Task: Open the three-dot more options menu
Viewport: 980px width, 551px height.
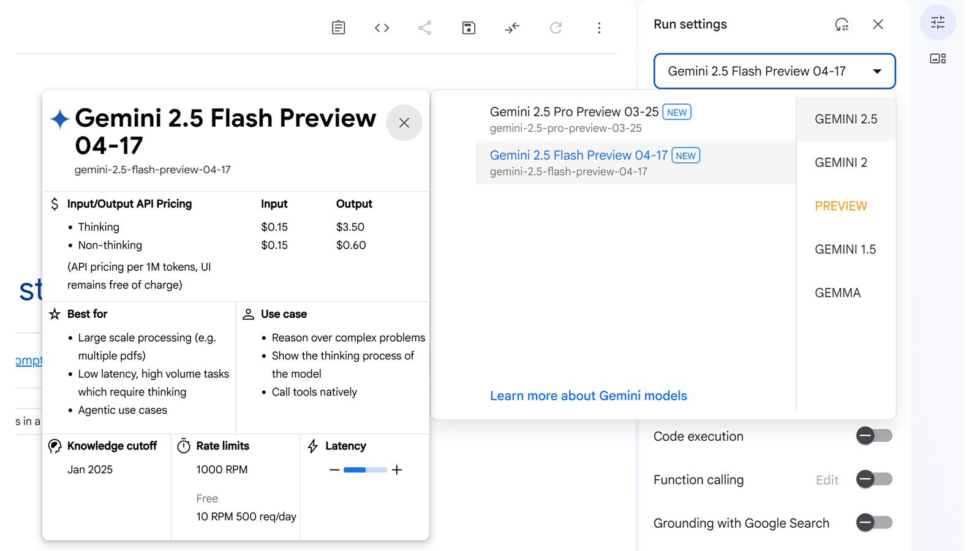Action: pyautogui.click(x=599, y=28)
